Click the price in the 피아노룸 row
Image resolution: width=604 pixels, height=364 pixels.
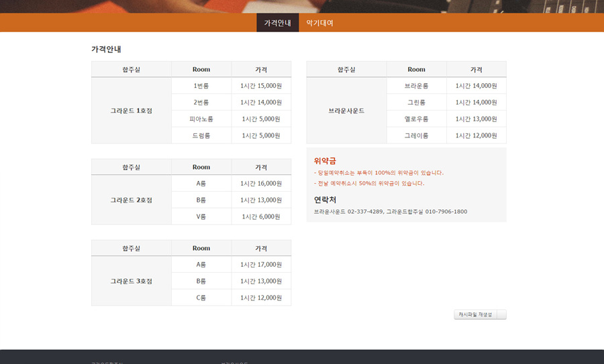[x=261, y=119]
